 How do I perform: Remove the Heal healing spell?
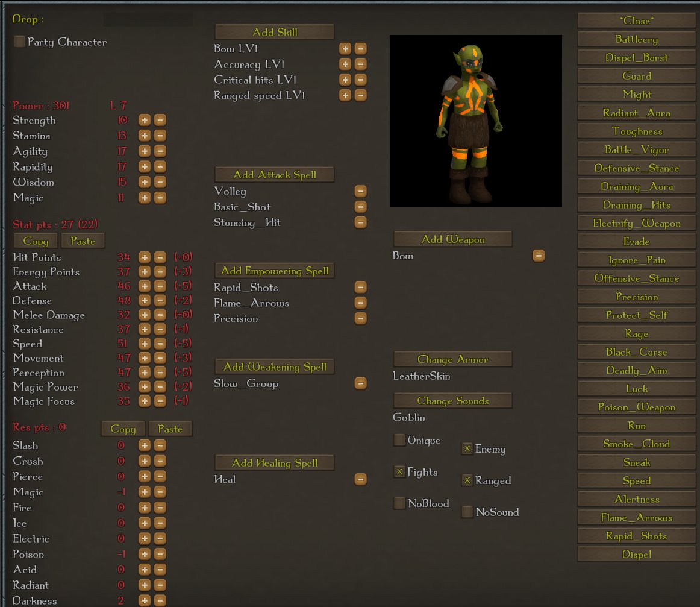pos(360,479)
